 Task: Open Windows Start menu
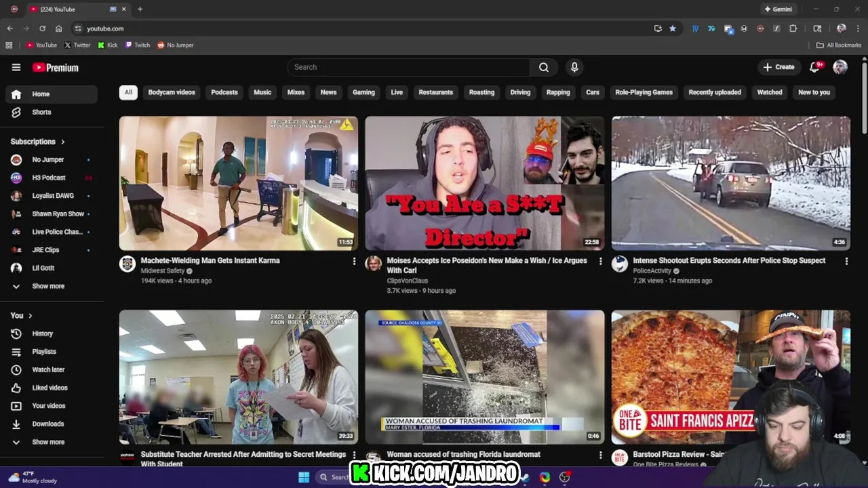304,477
